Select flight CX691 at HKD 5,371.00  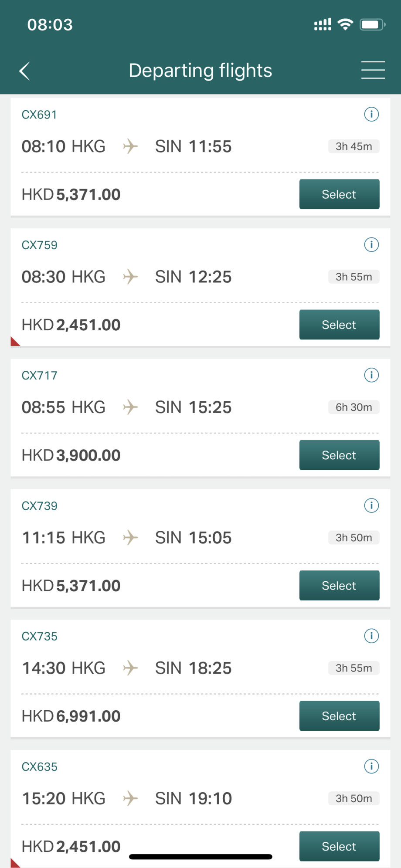pos(339,194)
